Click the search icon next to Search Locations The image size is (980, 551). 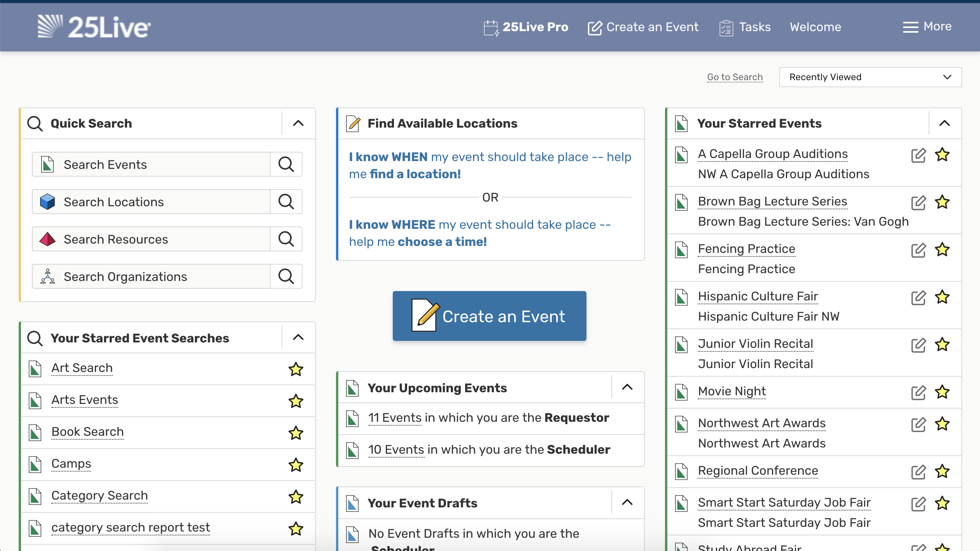tap(286, 202)
